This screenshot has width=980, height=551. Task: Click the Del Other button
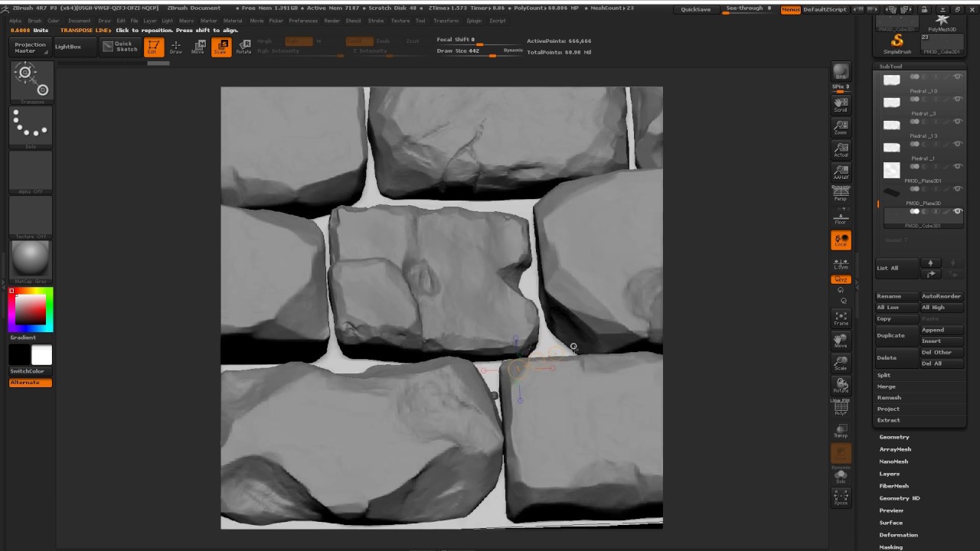pyautogui.click(x=942, y=352)
